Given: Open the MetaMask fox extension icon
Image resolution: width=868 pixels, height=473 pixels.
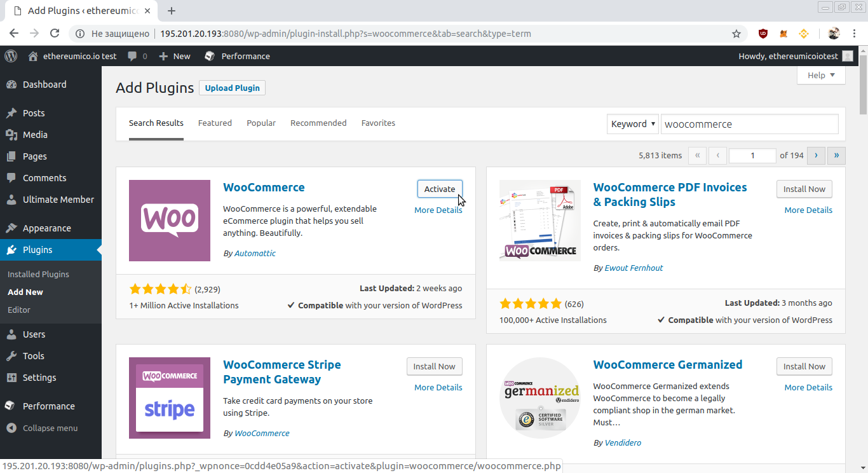Looking at the screenshot, I should [x=783, y=34].
